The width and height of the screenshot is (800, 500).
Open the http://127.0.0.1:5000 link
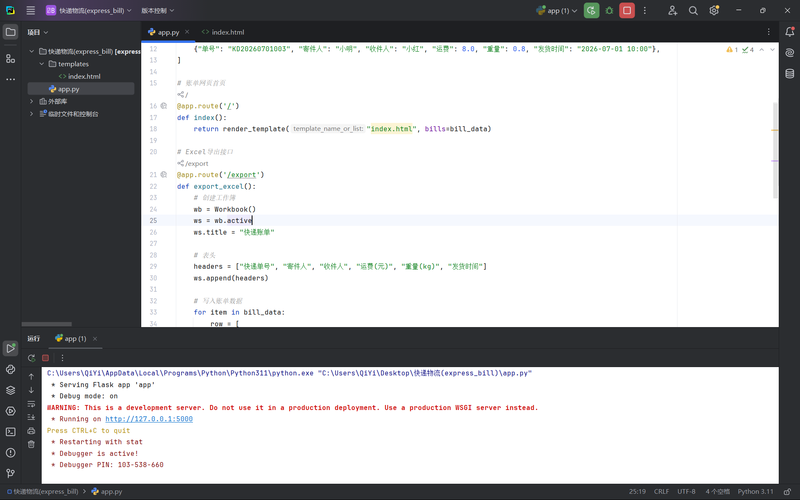pyautogui.click(x=149, y=419)
